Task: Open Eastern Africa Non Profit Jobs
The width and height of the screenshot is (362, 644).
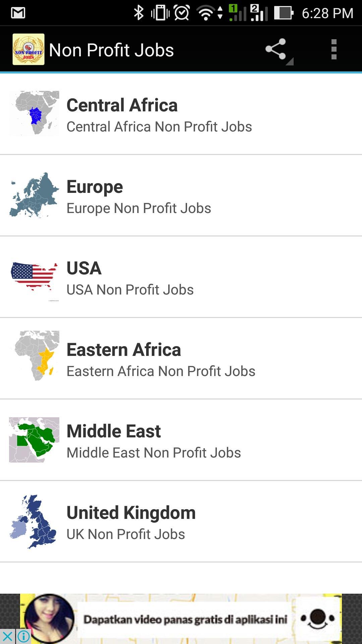Action: (181, 359)
